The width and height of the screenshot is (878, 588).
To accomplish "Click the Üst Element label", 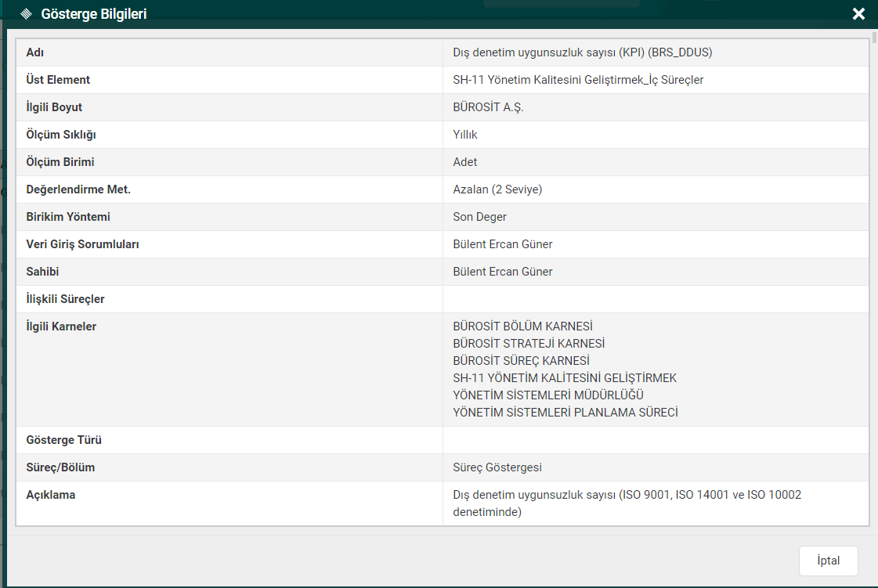I will coord(58,80).
